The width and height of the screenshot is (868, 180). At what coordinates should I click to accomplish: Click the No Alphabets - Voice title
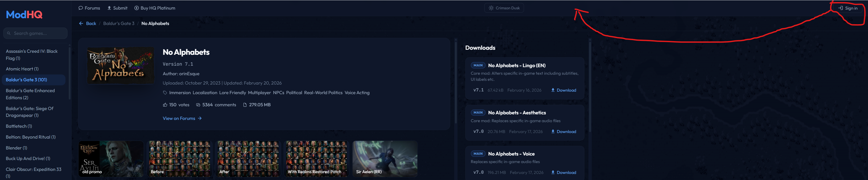511,154
